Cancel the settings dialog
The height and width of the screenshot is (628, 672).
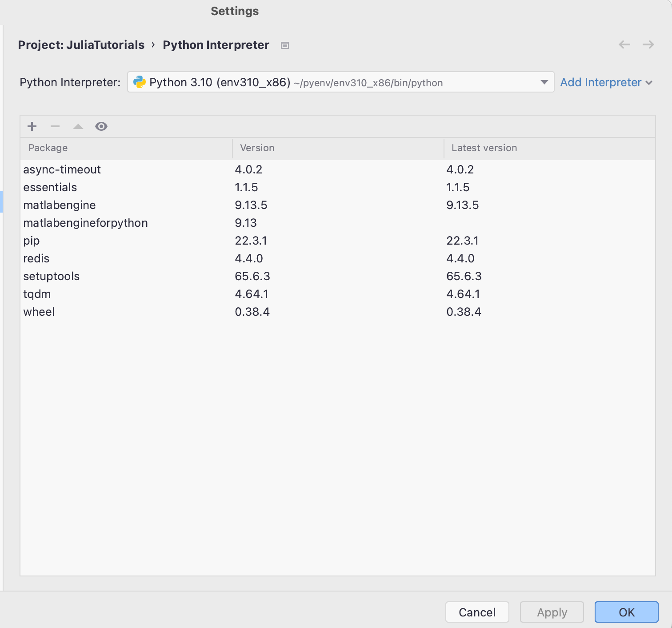point(477,612)
